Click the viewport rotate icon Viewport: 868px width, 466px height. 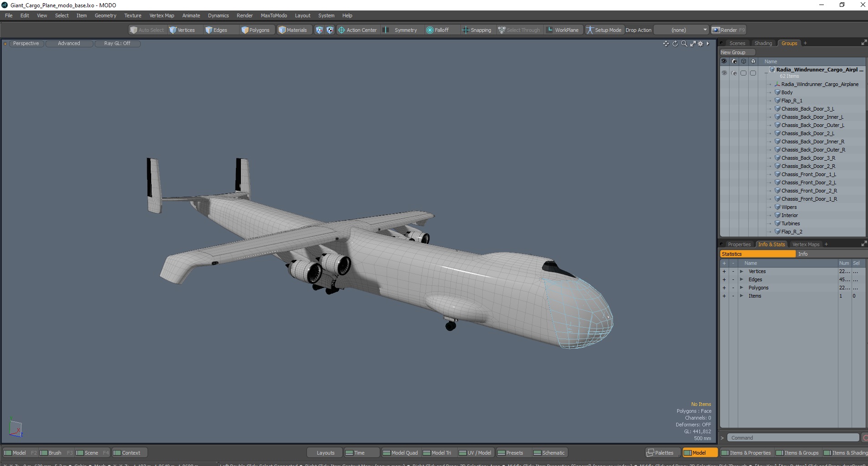pos(675,44)
